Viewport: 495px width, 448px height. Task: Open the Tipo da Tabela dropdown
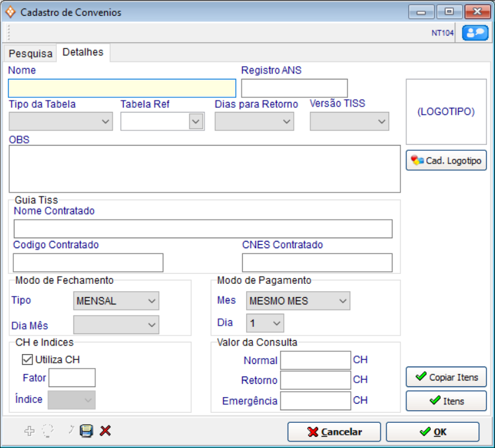(x=60, y=121)
